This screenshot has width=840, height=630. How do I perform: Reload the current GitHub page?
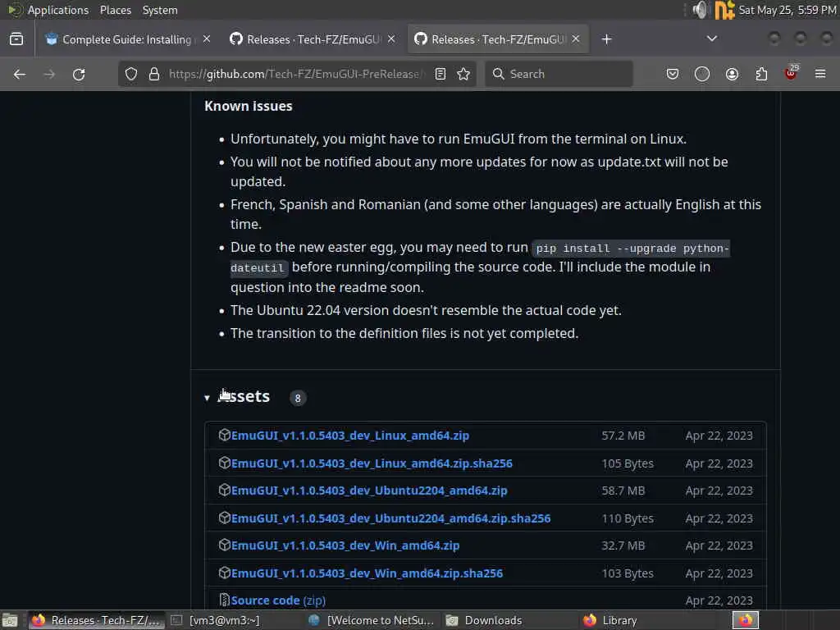[x=79, y=74]
